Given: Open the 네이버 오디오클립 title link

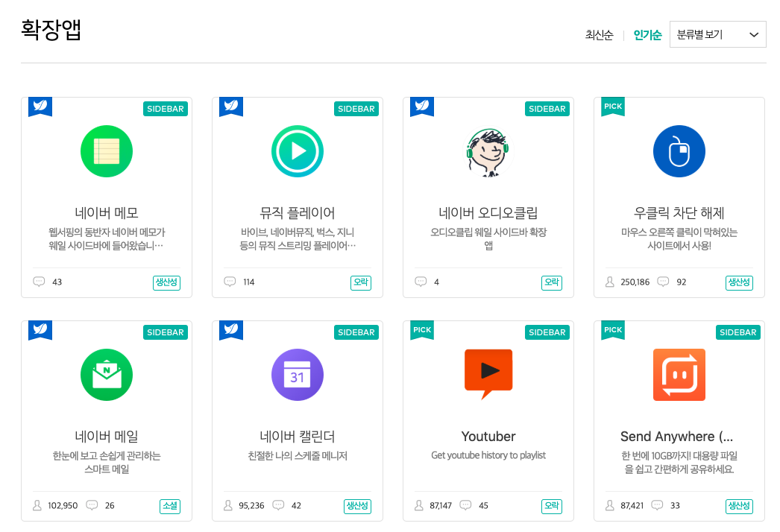Looking at the screenshot, I should click(488, 213).
